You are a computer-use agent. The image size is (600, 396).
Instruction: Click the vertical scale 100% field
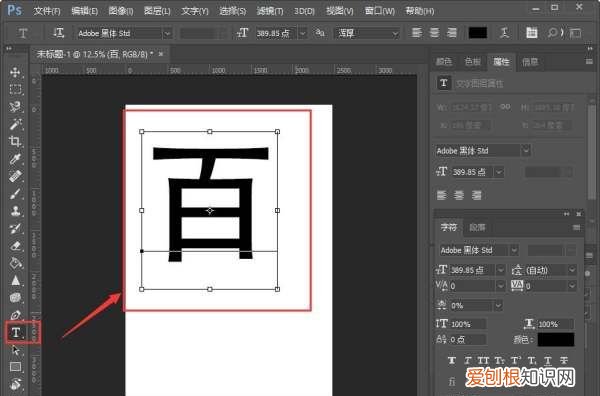[x=468, y=324]
